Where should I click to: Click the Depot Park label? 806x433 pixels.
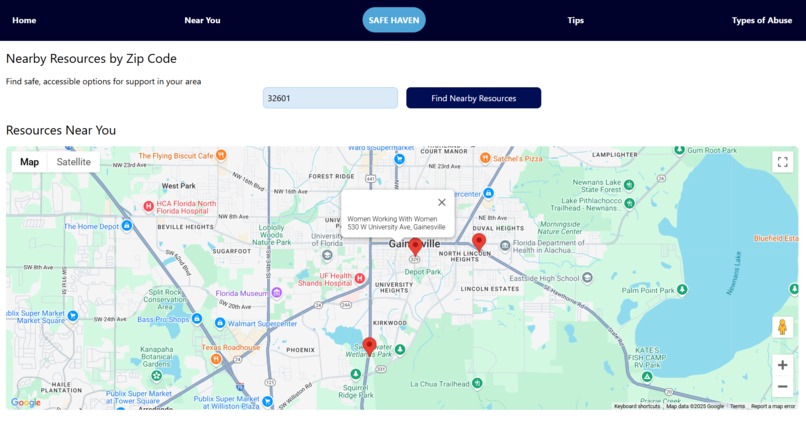point(423,272)
